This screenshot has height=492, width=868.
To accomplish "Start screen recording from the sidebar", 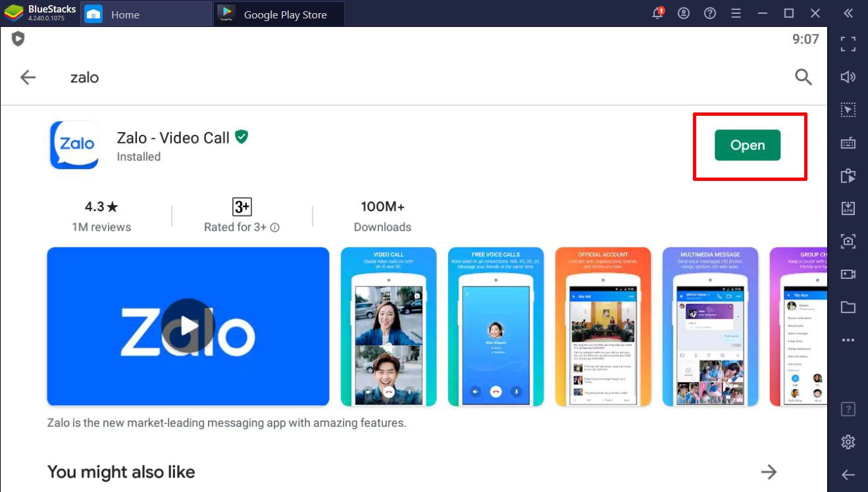I will [x=848, y=274].
